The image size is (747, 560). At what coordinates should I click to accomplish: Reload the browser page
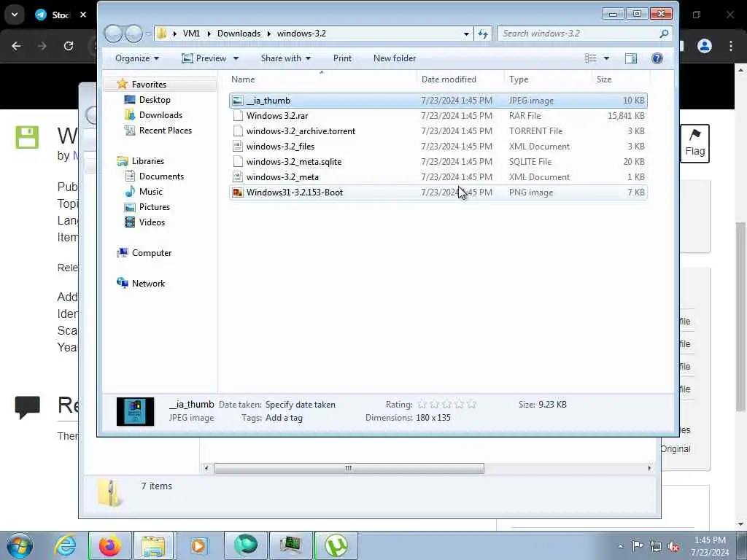pos(69,46)
